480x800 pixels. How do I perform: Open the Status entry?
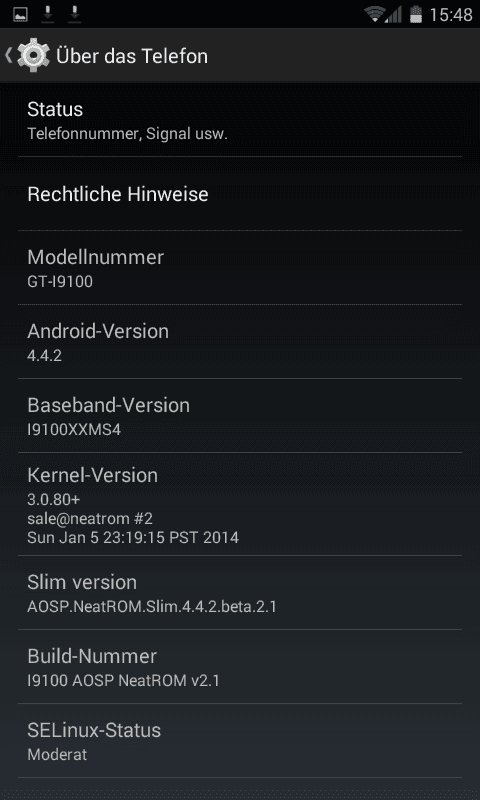(240, 120)
